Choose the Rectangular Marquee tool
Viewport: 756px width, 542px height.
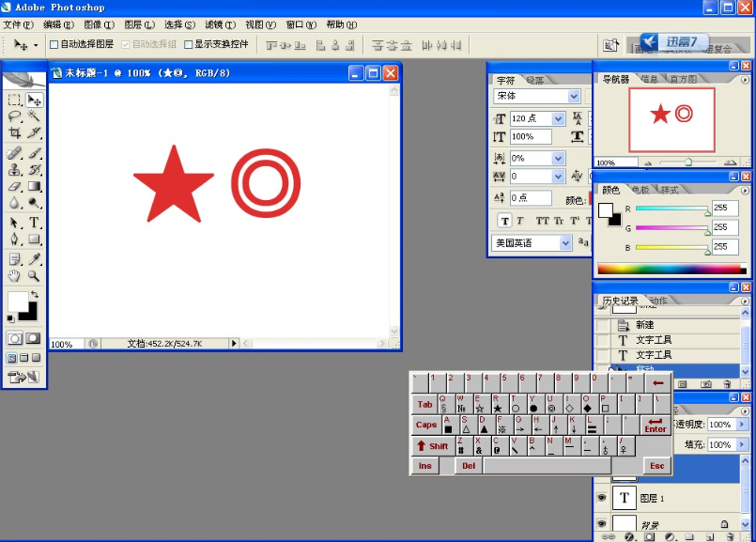[14, 100]
